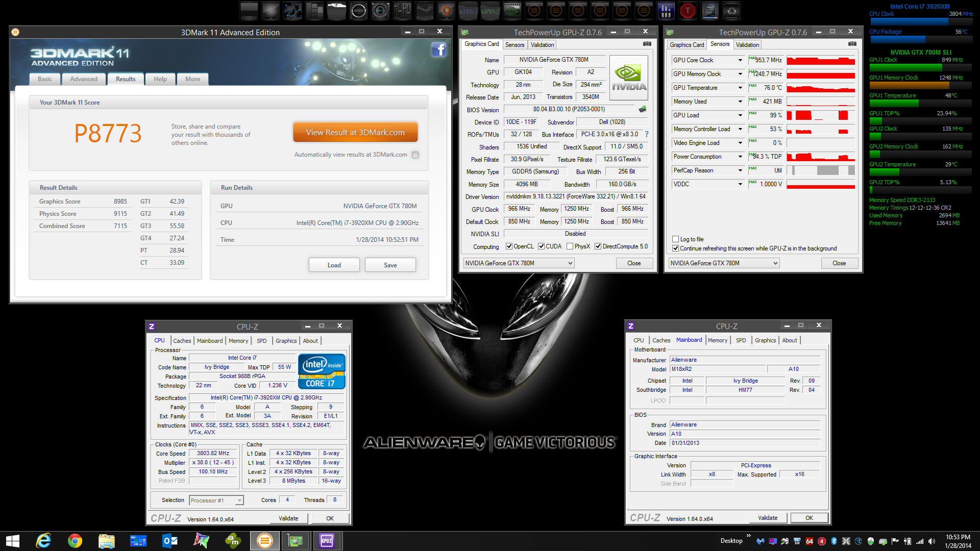980x551 pixels.
Task: Expand the GPU Core Clock sensor dropdown
Action: click(x=740, y=60)
